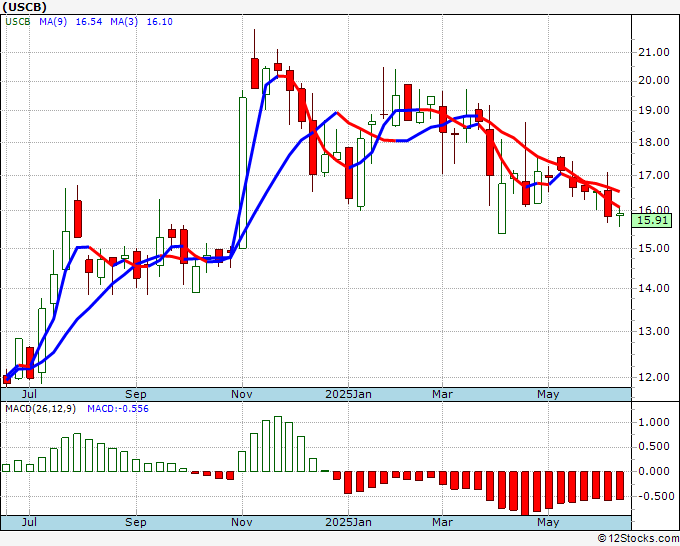This screenshot has width=680, height=546.
Task: Select the green USCB legend label
Action: 18,22
